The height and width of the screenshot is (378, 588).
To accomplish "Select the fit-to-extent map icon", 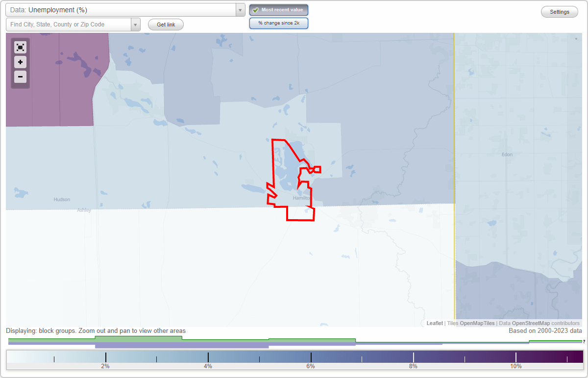I will (x=20, y=47).
